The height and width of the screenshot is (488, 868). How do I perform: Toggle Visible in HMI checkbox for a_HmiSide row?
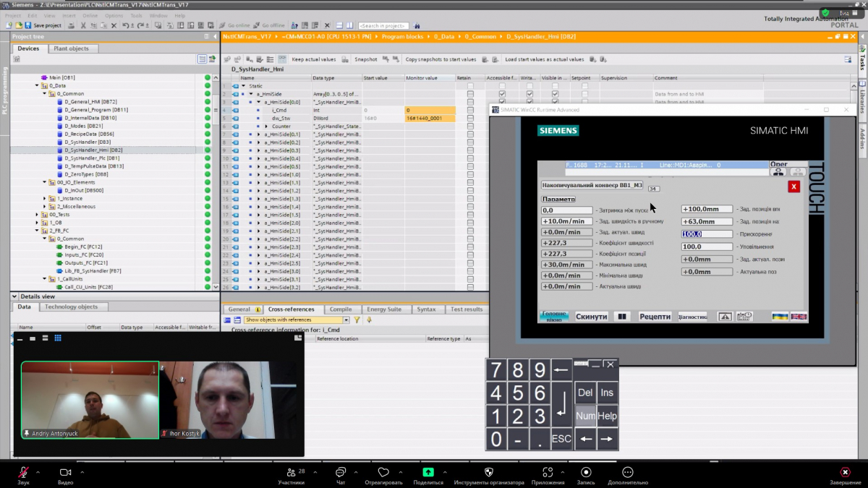pos(555,94)
